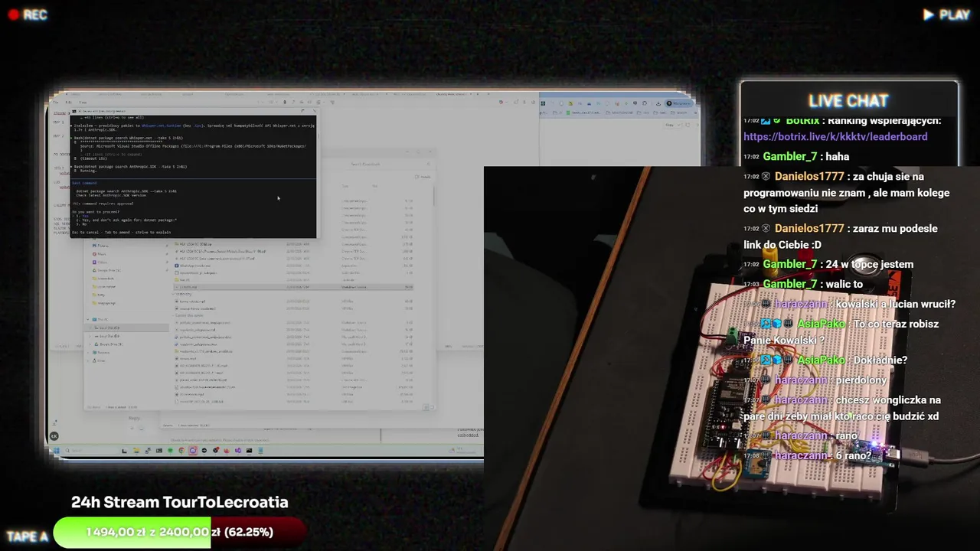This screenshot has height=551, width=980.
Task: Switch Explorer to details view icon at bottom
Action: 426,407
